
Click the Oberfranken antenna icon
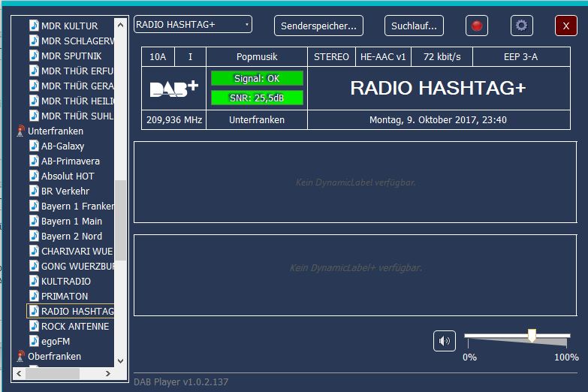[x=20, y=357]
